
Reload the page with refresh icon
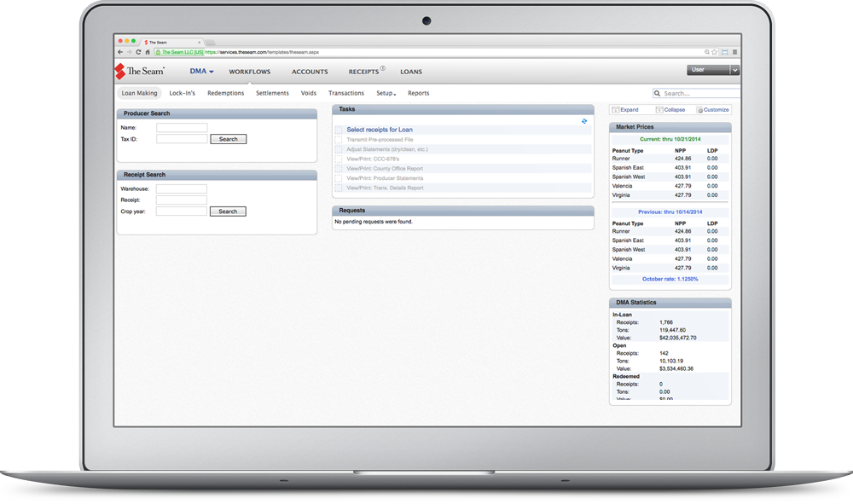(138, 52)
